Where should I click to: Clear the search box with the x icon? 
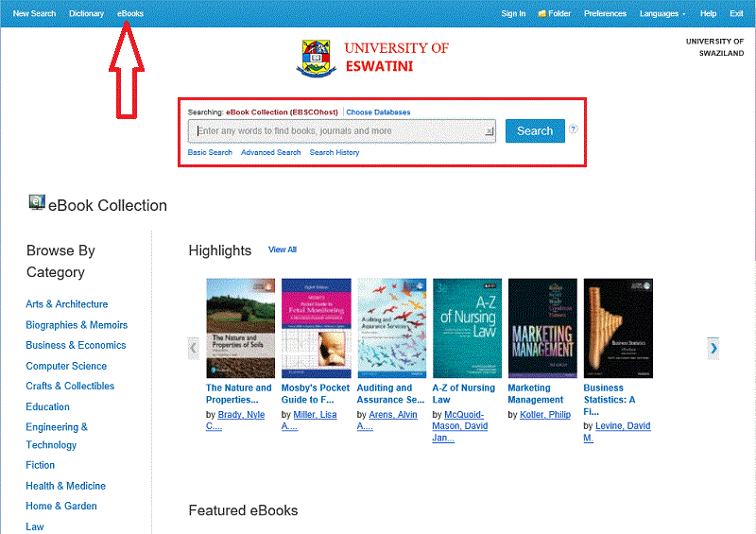(489, 131)
